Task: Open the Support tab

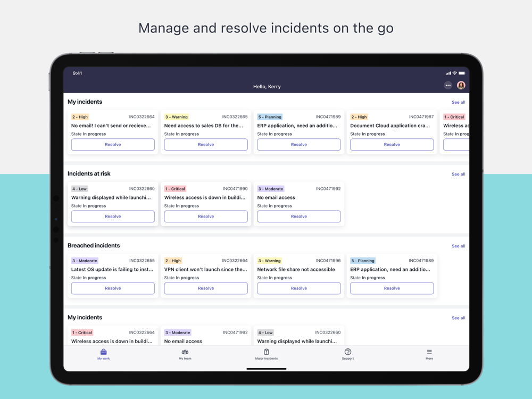Action: pyautogui.click(x=348, y=354)
